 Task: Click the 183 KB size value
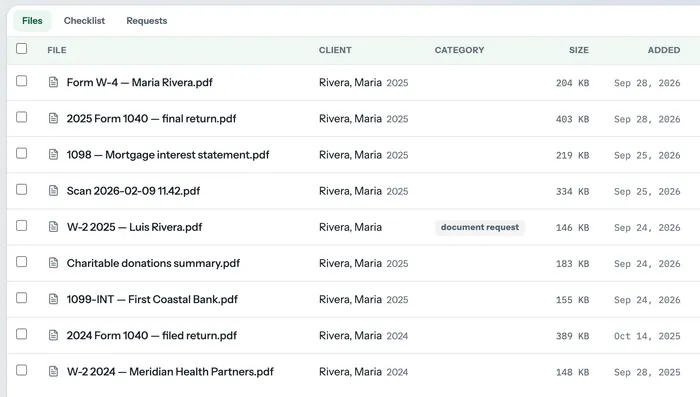pyautogui.click(x=572, y=264)
